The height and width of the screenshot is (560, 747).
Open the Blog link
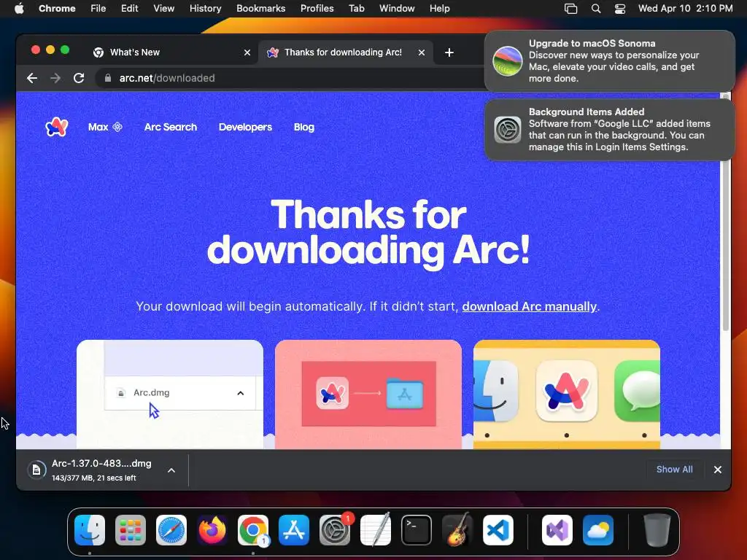click(x=304, y=127)
